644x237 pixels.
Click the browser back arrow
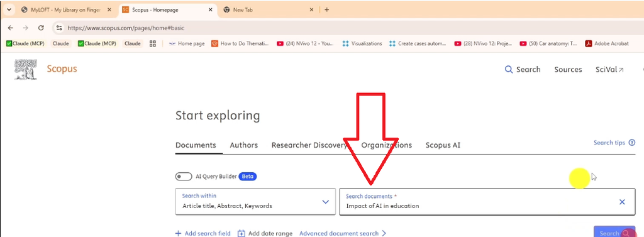point(11,28)
